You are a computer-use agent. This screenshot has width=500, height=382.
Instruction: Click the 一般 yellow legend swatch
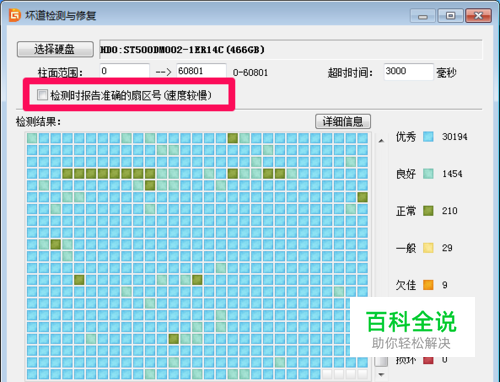(428, 248)
